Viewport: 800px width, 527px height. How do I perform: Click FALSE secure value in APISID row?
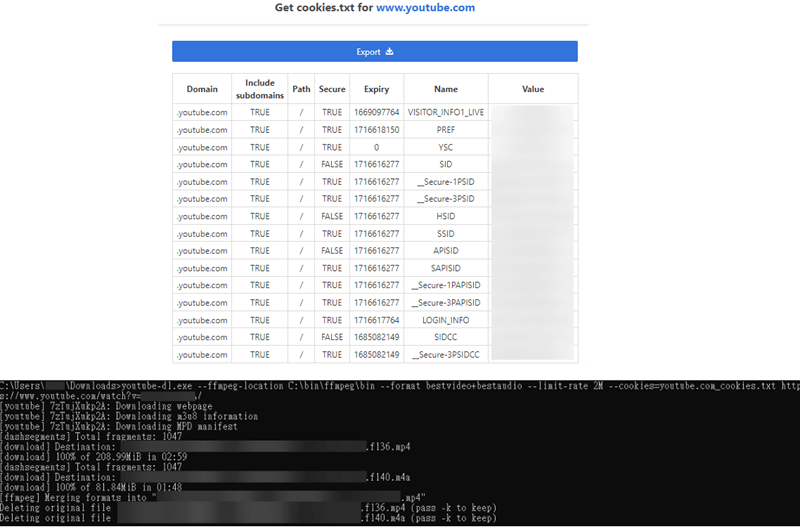[x=332, y=250]
